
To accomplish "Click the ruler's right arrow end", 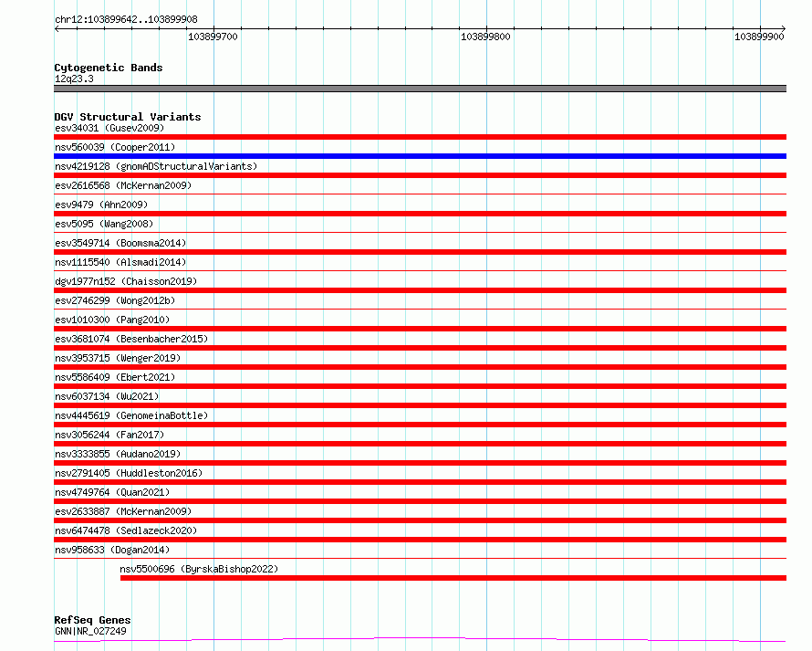I will click(x=784, y=29).
